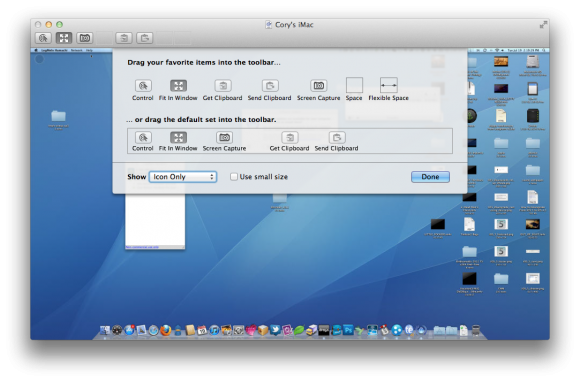Open the App Store in the remote dock
This screenshot has width=580, height=382.
pyautogui.click(x=129, y=330)
